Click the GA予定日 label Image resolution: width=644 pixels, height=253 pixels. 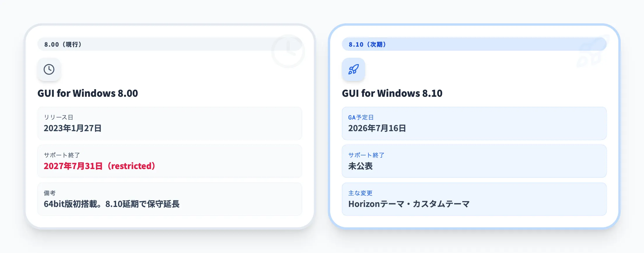coord(361,117)
